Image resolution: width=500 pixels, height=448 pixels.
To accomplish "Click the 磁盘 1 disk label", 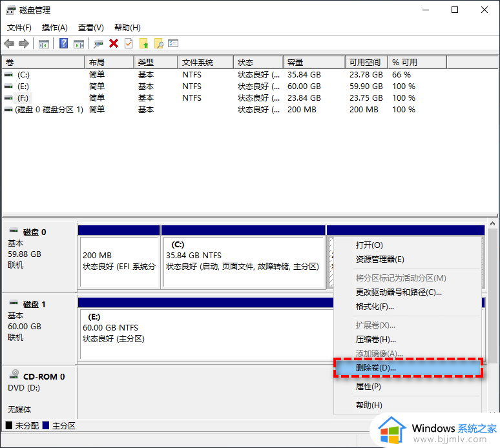I will pos(34,304).
